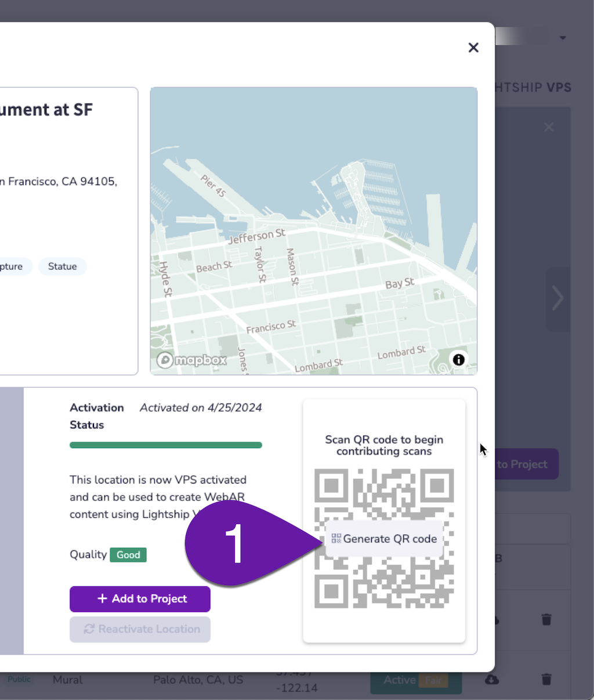Click the purple to Project button behind the dialog
Viewport: 594px width, 700px height.
[526, 464]
